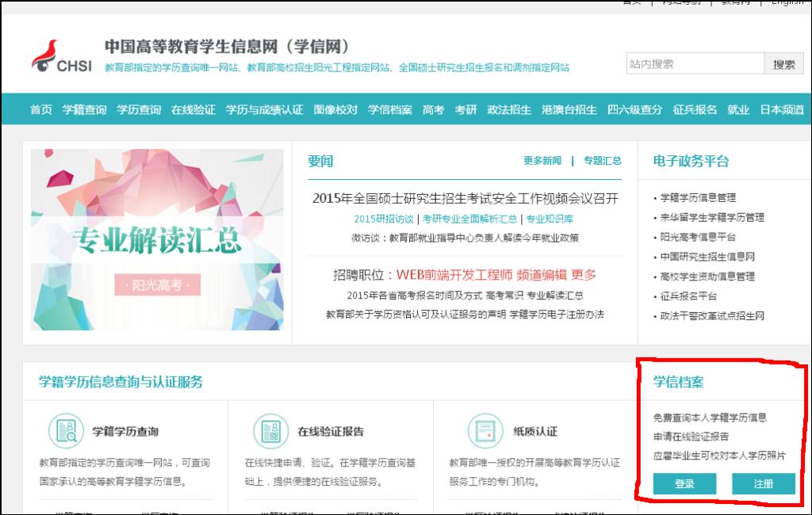The width and height of the screenshot is (812, 515).
Task: Open the 专业解读汇总 banner image
Action: [x=157, y=239]
